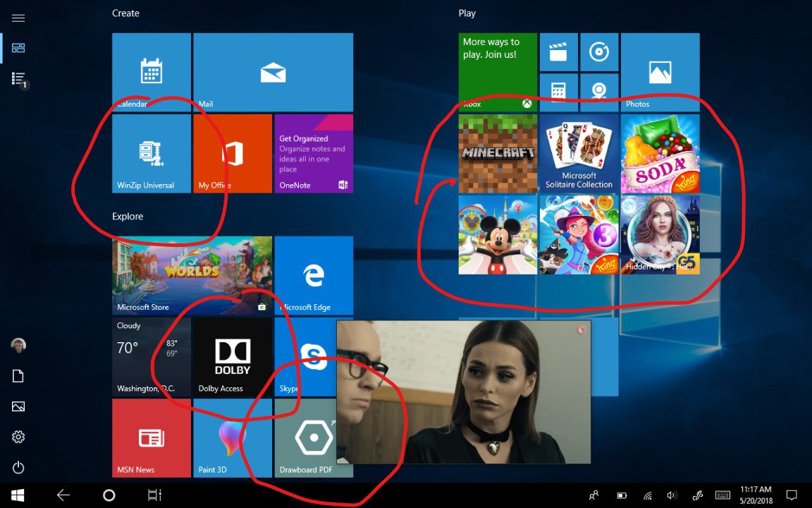This screenshot has height=508, width=812.
Task: Check the battery status icon
Action: pyautogui.click(x=622, y=495)
